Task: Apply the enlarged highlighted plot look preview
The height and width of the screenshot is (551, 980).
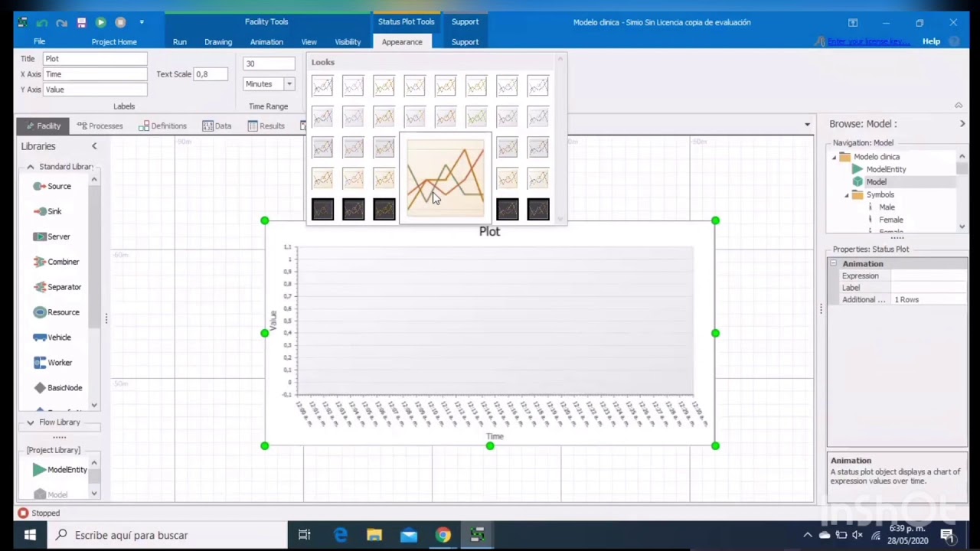Action: click(445, 178)
